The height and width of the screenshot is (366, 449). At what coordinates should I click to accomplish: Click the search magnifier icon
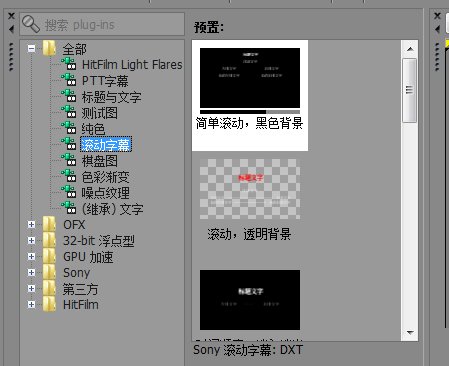(31, 24)
